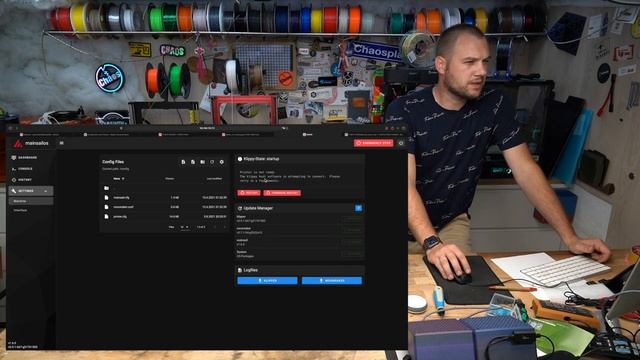Open the History page

point(31,180)
